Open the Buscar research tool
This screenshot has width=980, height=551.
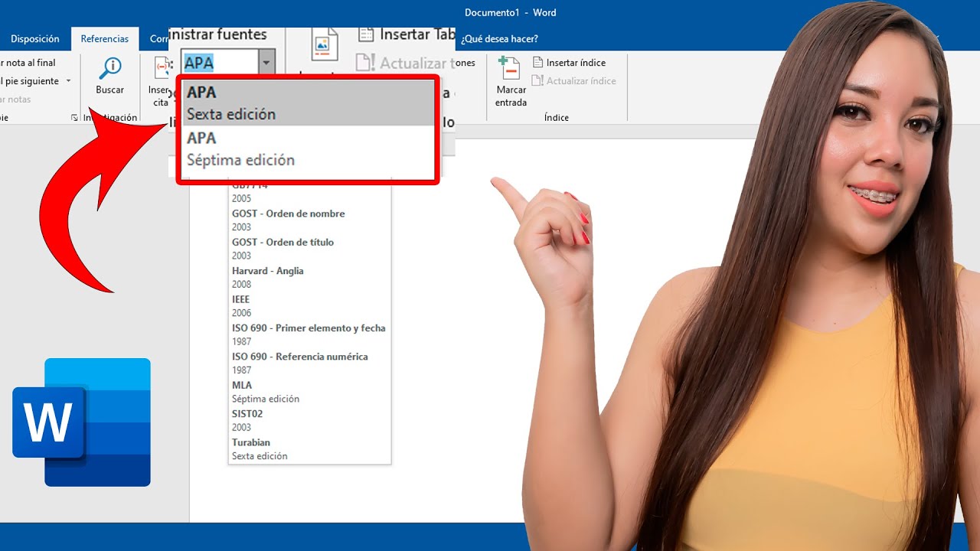(109, 77)
